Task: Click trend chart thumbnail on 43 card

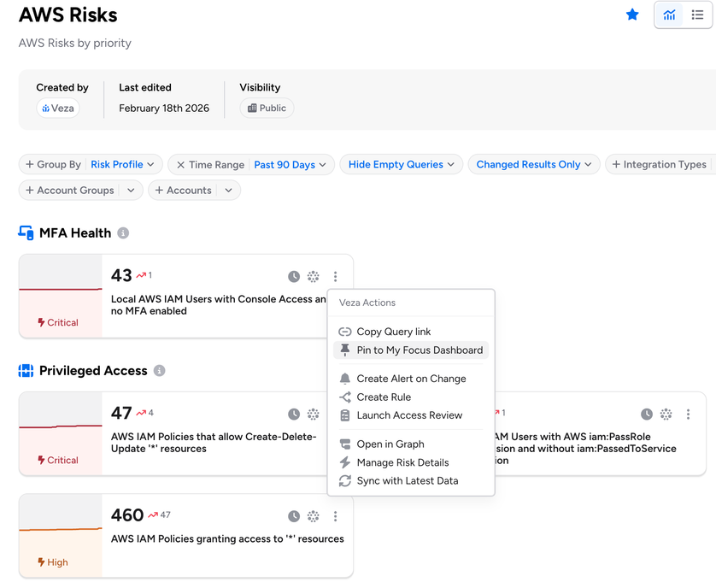Action: [x=61, y=296]
